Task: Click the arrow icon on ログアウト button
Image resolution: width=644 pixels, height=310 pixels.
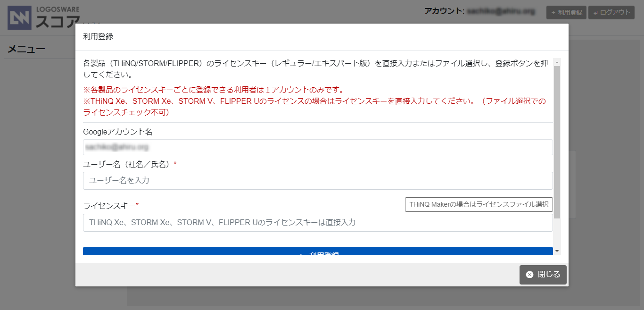Action: point(594,13)
